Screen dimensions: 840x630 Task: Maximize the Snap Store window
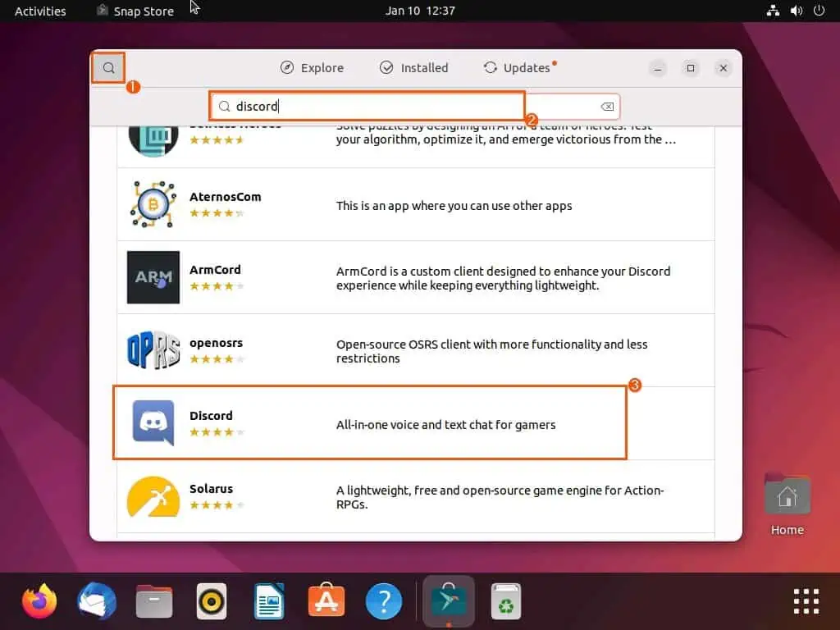click(x=691, y=68)
